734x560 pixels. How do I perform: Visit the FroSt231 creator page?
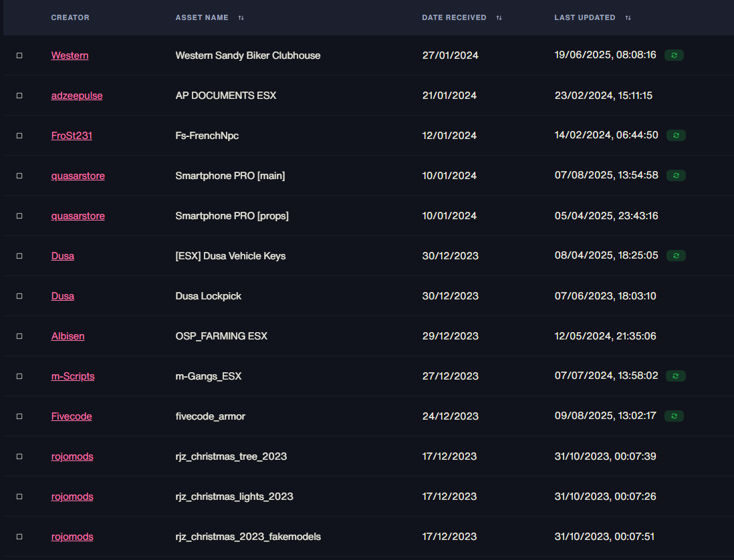pos(72,136)
